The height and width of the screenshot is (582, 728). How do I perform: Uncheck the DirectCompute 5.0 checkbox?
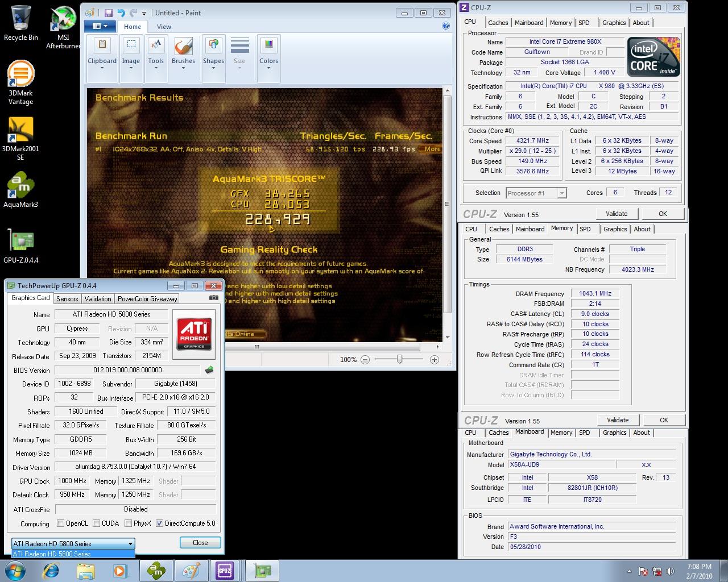[160, 523]
